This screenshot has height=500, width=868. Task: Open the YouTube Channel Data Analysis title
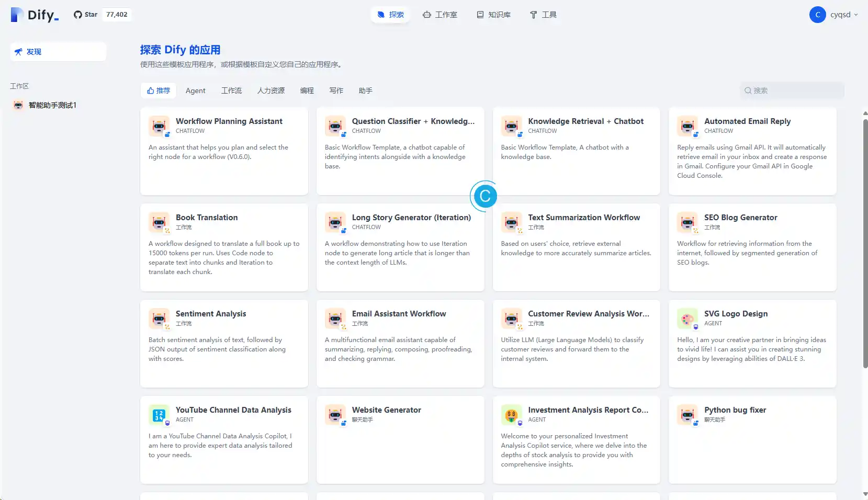[233, 410]
